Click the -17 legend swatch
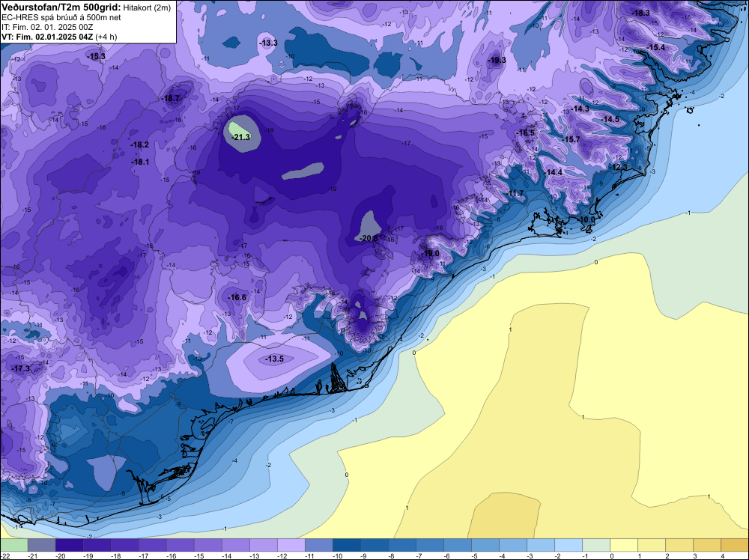Viewport: 749px width, 560px height. pyautogui.click(x=152, y=545)
